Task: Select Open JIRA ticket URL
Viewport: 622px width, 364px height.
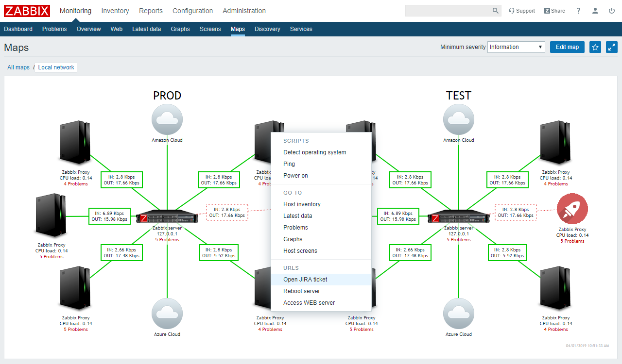Action: coord(321,280)
